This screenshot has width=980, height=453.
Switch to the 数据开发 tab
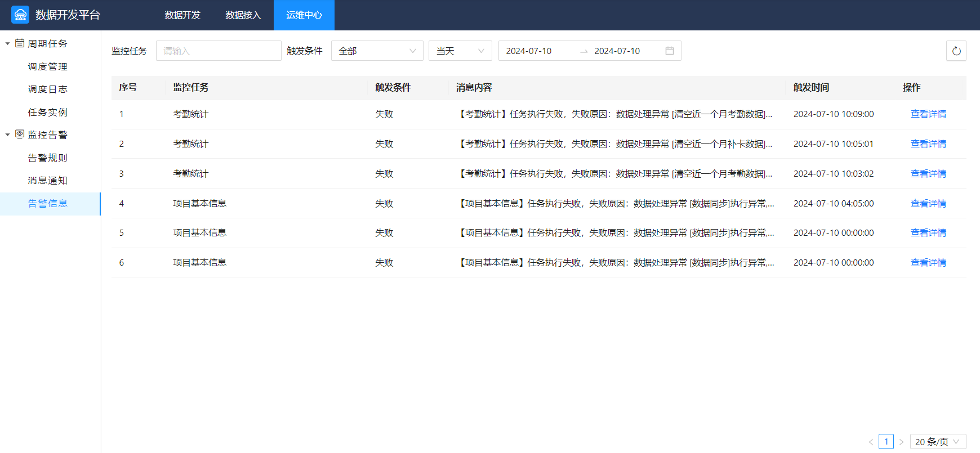(182, 15)
